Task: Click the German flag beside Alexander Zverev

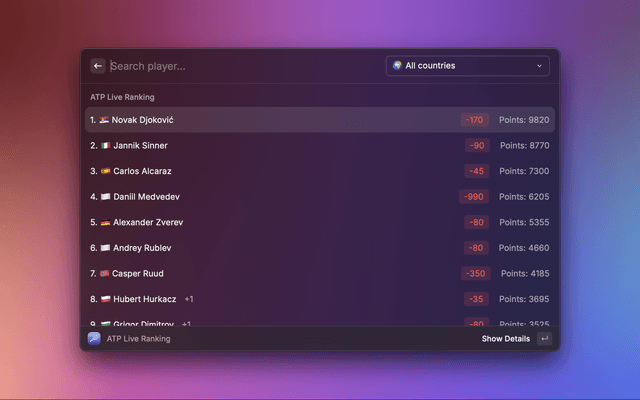Action: point(105,222)
